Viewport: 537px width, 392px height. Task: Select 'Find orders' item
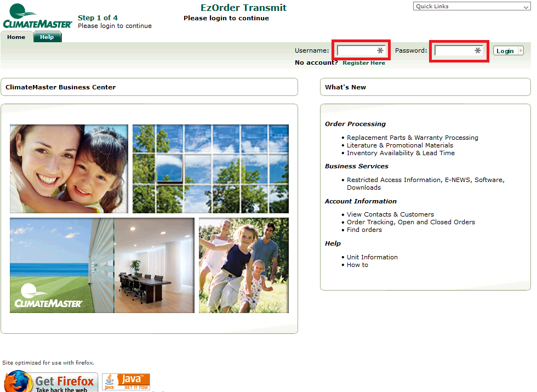point(364,230)
